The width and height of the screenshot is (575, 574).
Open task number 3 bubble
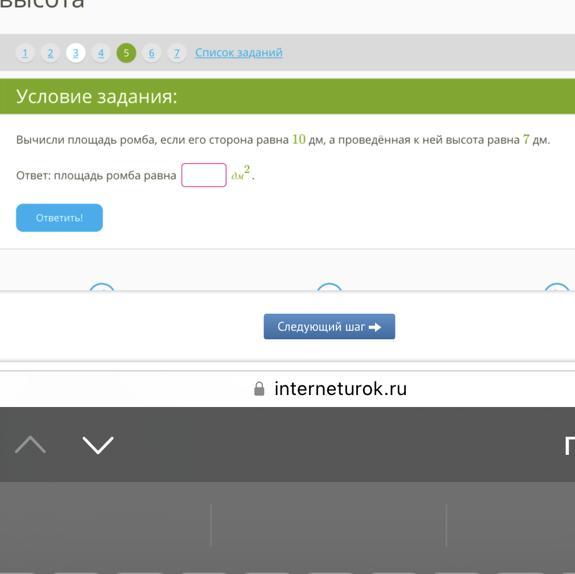point(76,53)
